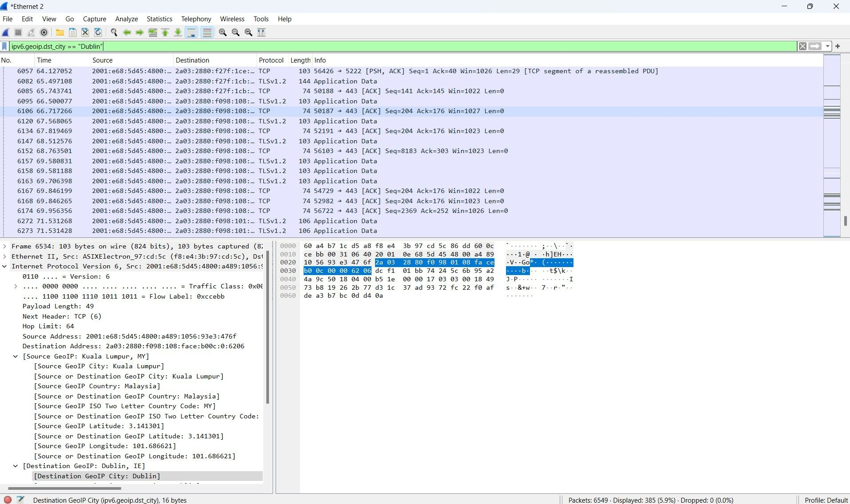Expand the Ethernet II section
This screenshot has height=504, width=850.
(x=4, y=256)
